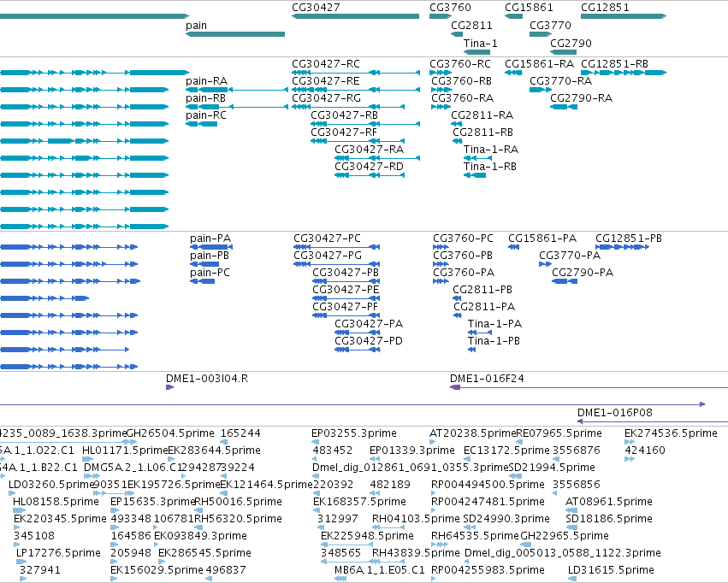728x583 pixels.
Task: Select the CG30427-RE transcript label
Action: click(325, 80)
